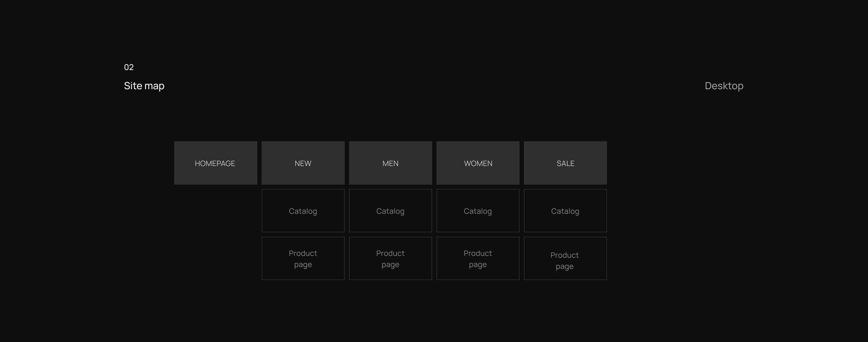The image size is (868, 342).
Task: Click the 02 section number
Action: tap(129, 67)
